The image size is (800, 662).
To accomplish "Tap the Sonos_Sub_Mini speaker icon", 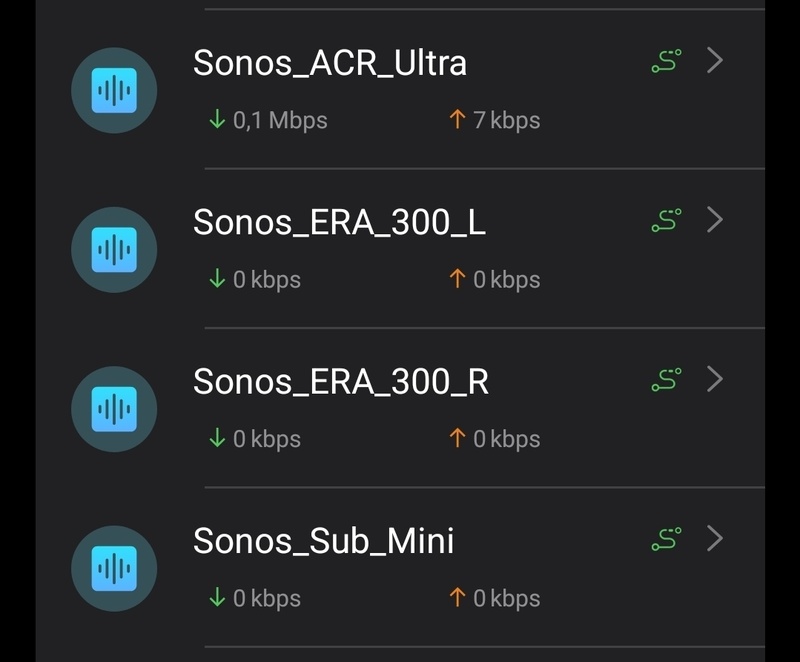I will 114,568.
